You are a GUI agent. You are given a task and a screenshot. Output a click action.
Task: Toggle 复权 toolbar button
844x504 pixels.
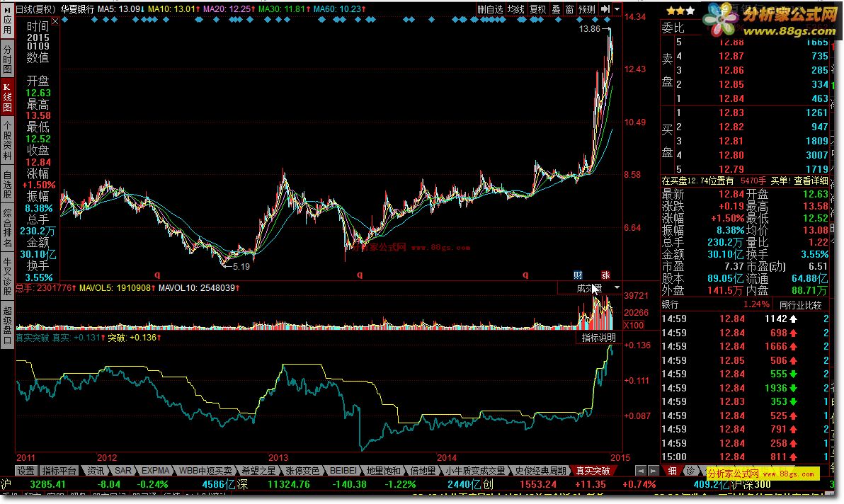[537, 9]
